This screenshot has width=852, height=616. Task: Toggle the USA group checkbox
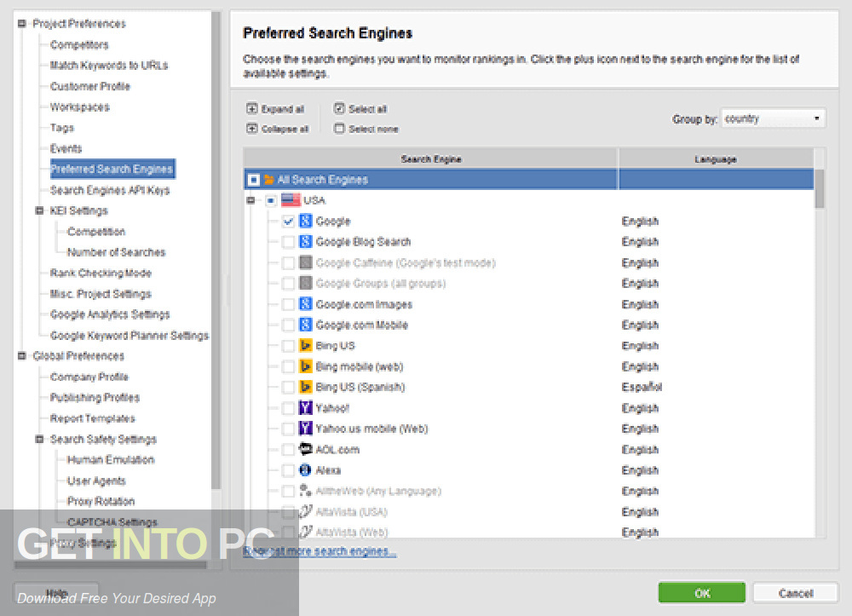(271, 200)
